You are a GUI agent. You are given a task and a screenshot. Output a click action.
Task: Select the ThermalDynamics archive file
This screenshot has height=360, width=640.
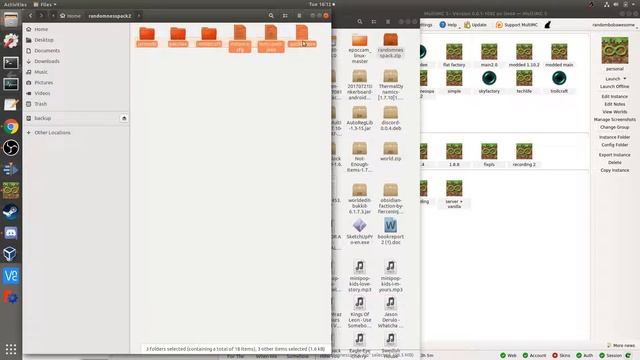[391, 84]
